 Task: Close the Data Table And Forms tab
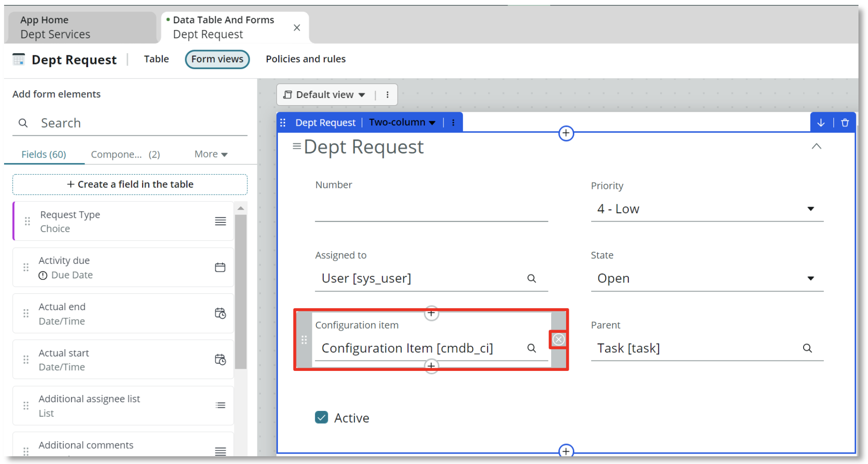(x=297, y=28)
